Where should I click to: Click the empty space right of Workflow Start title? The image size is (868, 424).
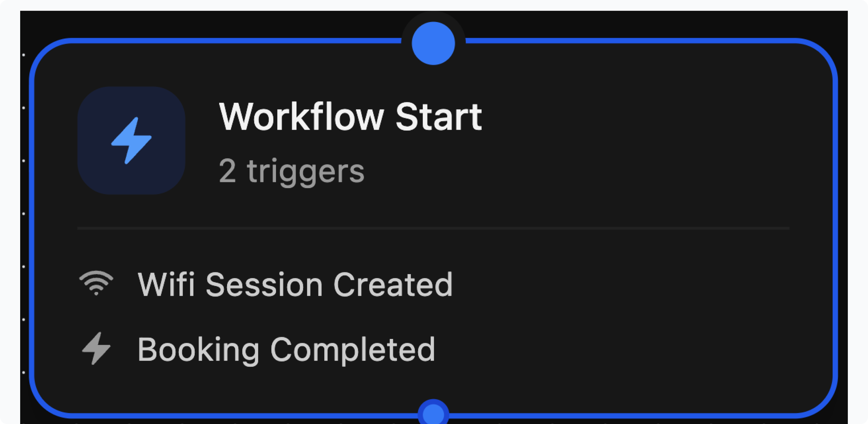[640, 117]
